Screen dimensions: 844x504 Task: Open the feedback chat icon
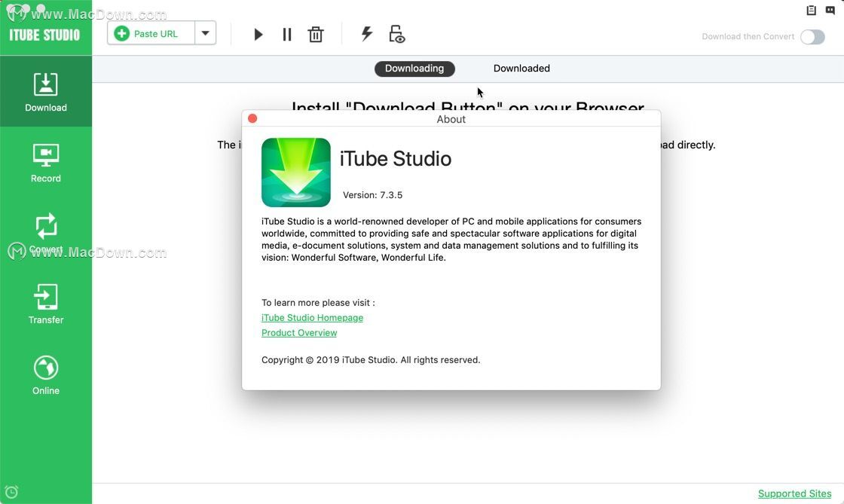[x=830, y=10]
